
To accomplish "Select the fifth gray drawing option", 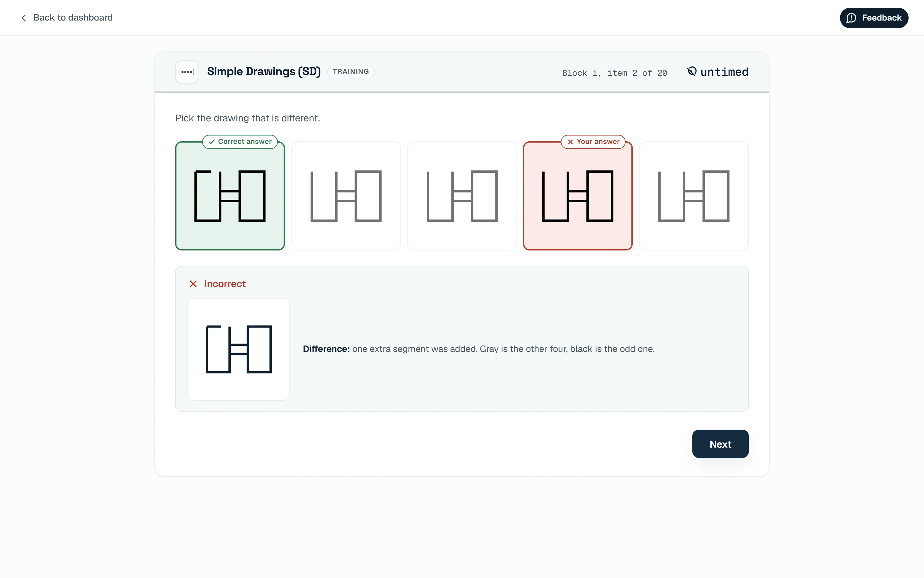I will click(x=693, y=196).
